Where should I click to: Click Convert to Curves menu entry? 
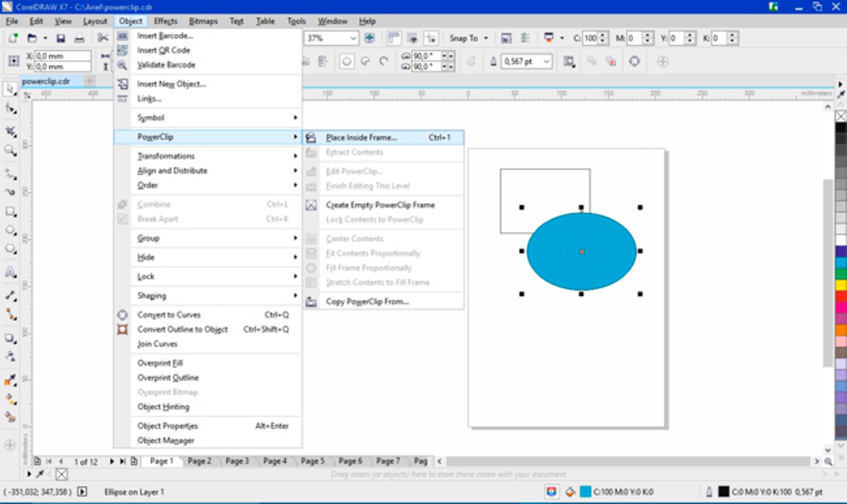coord(208,315)
